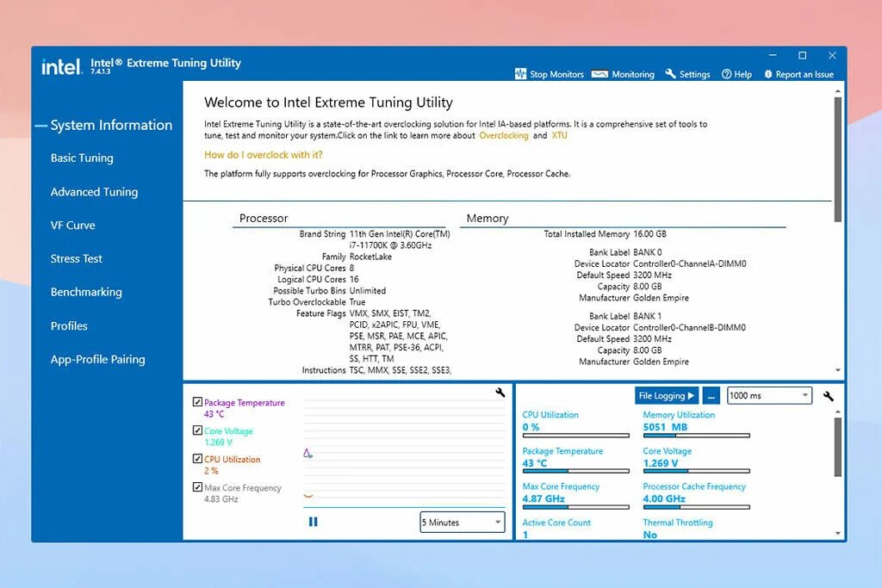
Task: Click the 4.83 GHz graph legend value
Action: coord(221,499)
